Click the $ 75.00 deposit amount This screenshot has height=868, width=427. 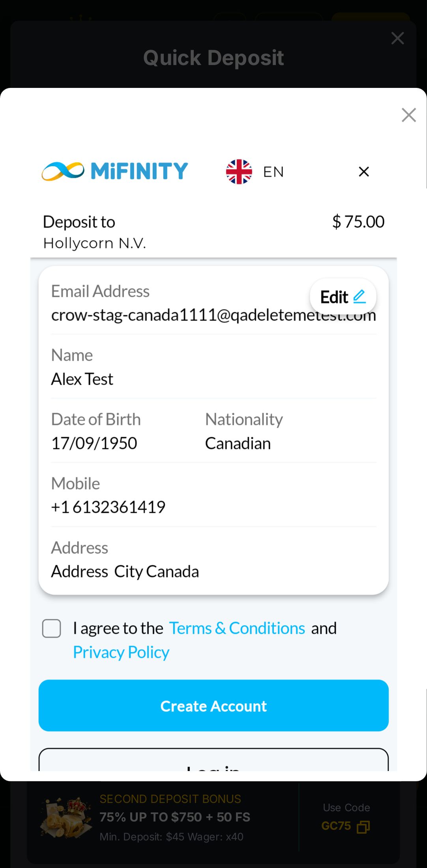pyautogui.click(x=358, y=222)
